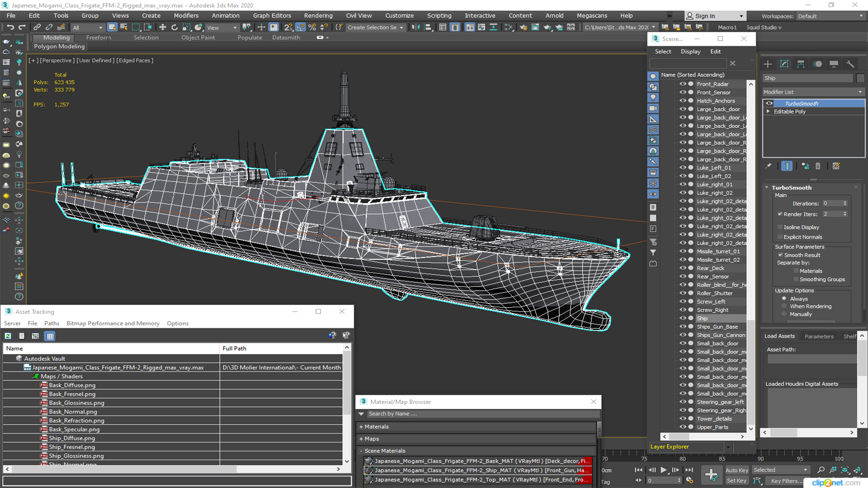Image resolution: width=868 pixels, height=488 pixels.
Task: Switch to the Utilities command panel tab
Action: [850, 64]
